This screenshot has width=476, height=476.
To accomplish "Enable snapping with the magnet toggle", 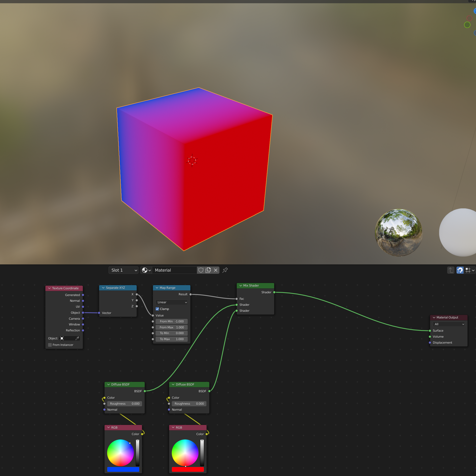I will tap(459, 270).
